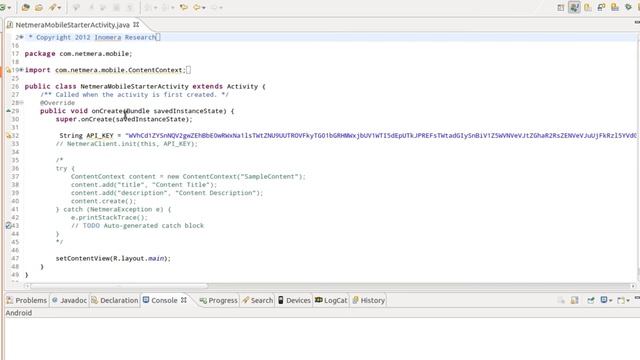Image resolution: width=640 pixels, height=360 pixels.
Task: Toggle the Pin Console icon
Action: pyautogui.click(x=591, y=300)
